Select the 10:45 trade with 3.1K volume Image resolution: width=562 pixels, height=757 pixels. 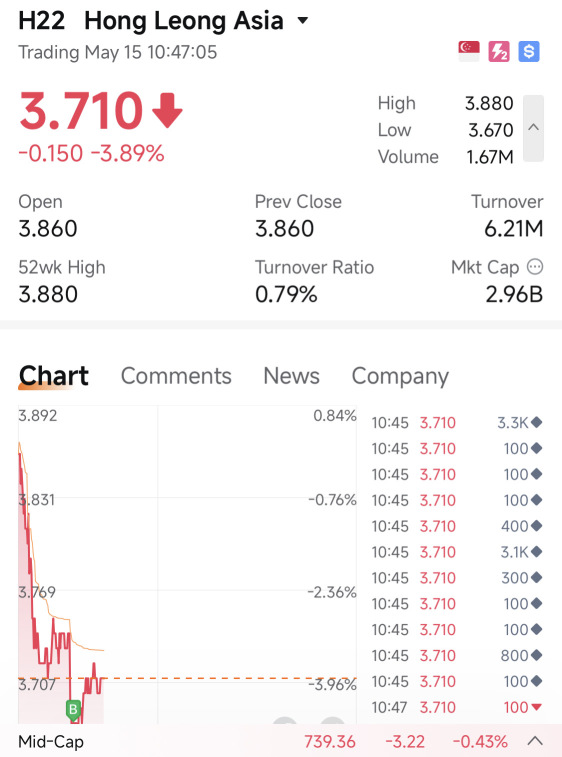pyautogui.click(x=457, y=552)
